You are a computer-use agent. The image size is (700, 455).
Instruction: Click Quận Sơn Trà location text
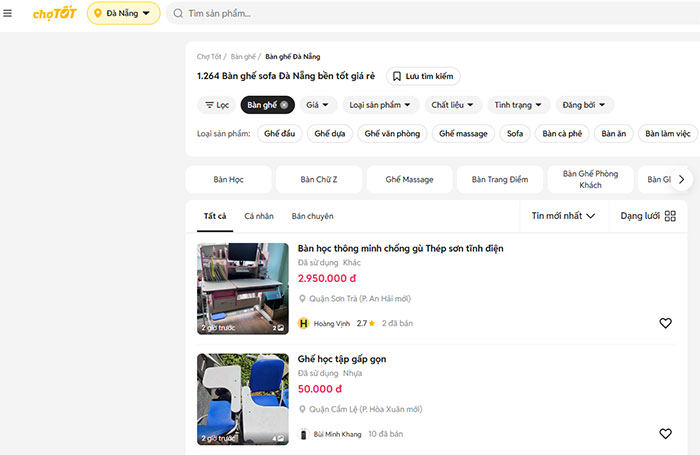[x=360, y=299]
